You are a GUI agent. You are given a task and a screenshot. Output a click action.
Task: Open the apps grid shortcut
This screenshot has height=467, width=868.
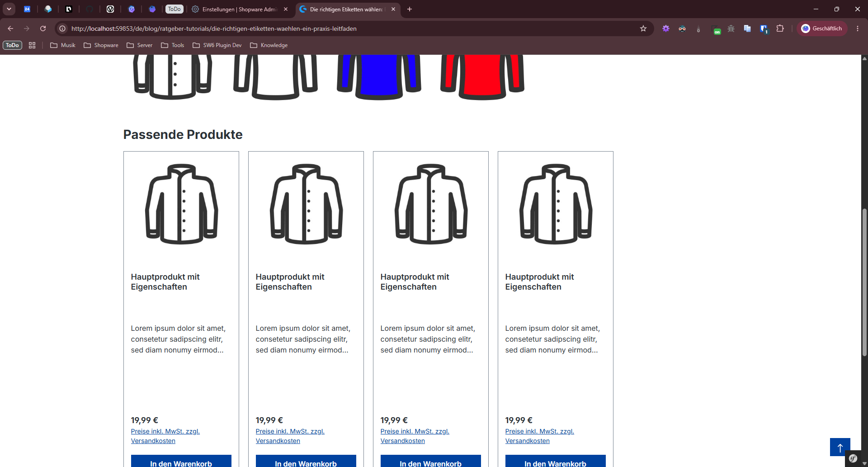tap(32, 45)
